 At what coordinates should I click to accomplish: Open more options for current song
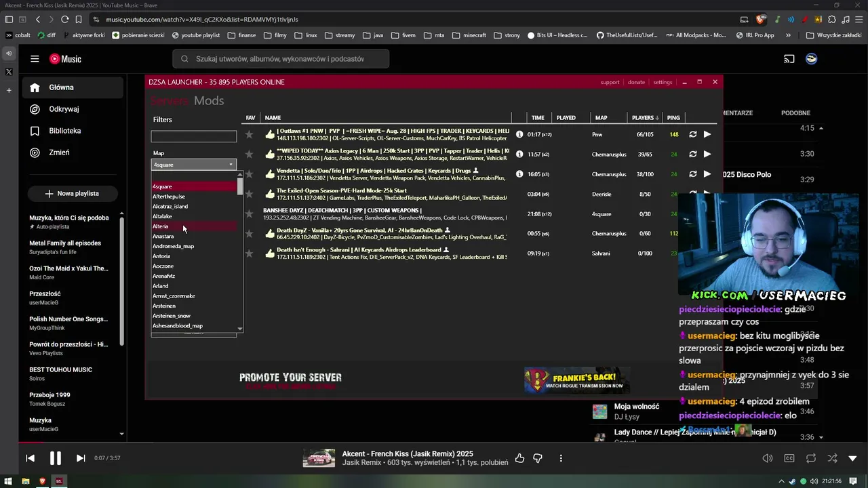pos(561,458)
